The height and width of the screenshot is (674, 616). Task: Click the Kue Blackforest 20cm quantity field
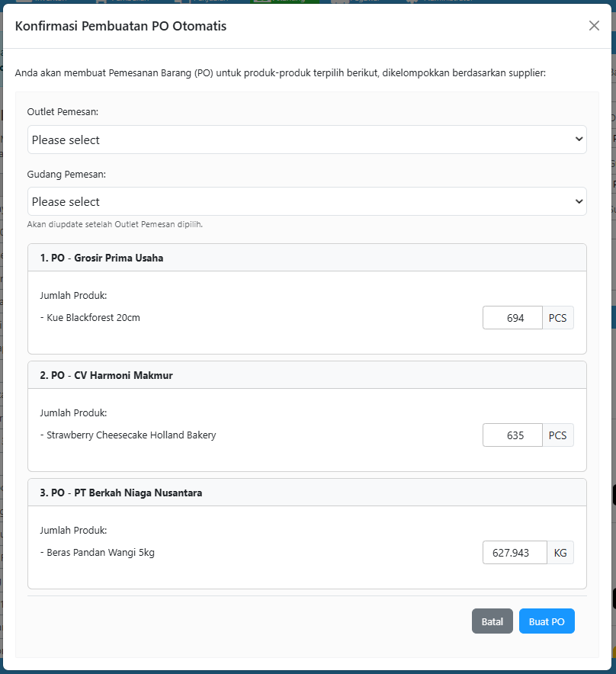(512, 318)
